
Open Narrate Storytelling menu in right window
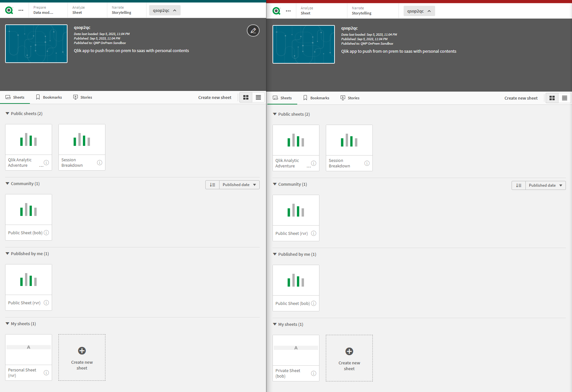click(x=373, y=11)
